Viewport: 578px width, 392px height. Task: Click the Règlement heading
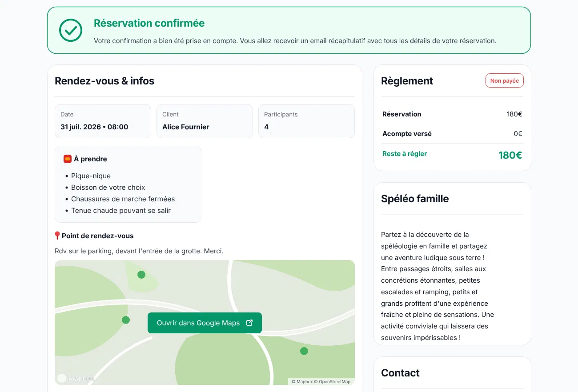click(x=407, y=81)
